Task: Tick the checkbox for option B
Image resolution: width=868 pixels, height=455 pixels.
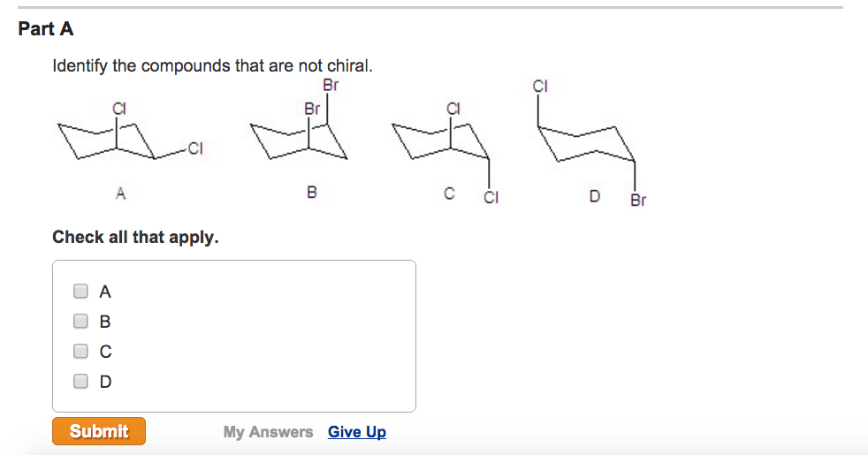Action: pyautogui.click(x=81, y=321)
